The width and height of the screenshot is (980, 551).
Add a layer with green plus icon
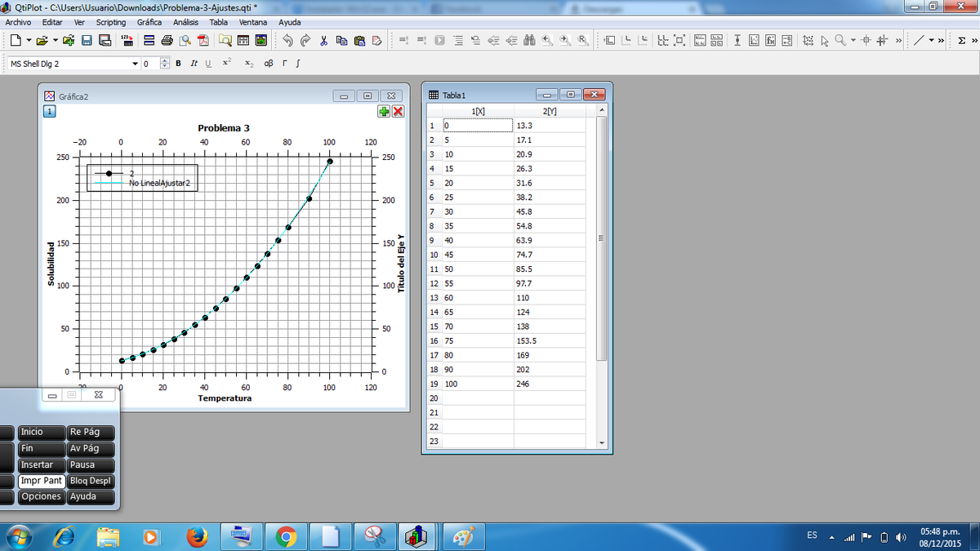pyautogui.click(x=384, y=112)
